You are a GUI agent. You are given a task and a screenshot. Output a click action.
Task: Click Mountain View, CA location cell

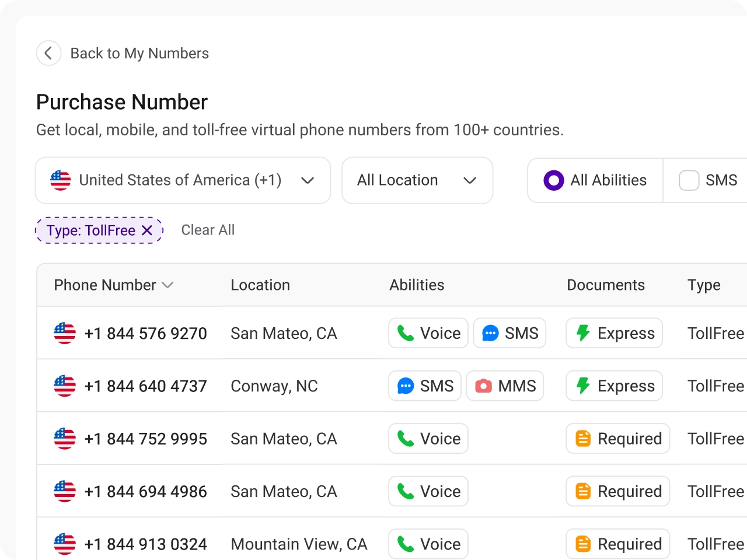click(x=299, y=544)
